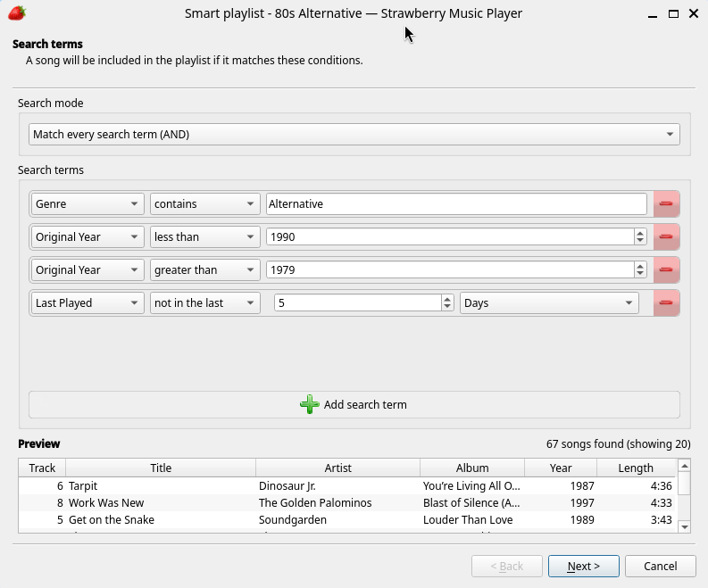Remove the Last Played search term
This screenshot has height=588, width=708.
(x=666, y=302)
